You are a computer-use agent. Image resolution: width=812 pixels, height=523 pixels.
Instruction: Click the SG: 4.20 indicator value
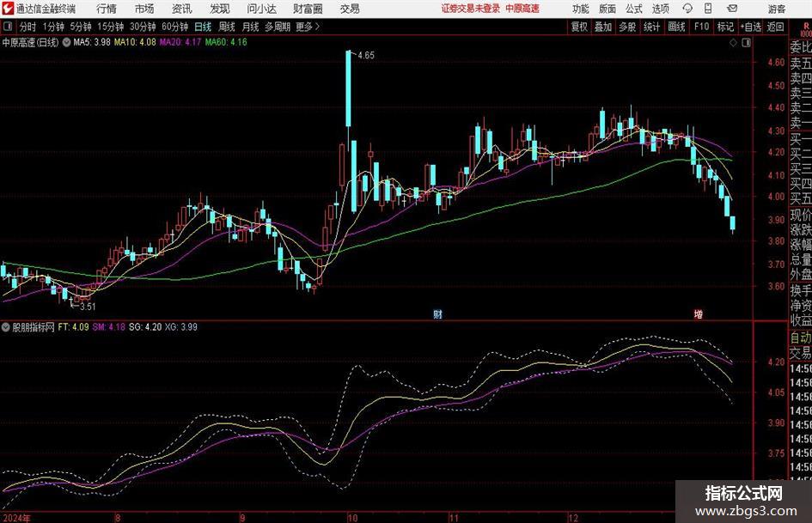point(145,327)
